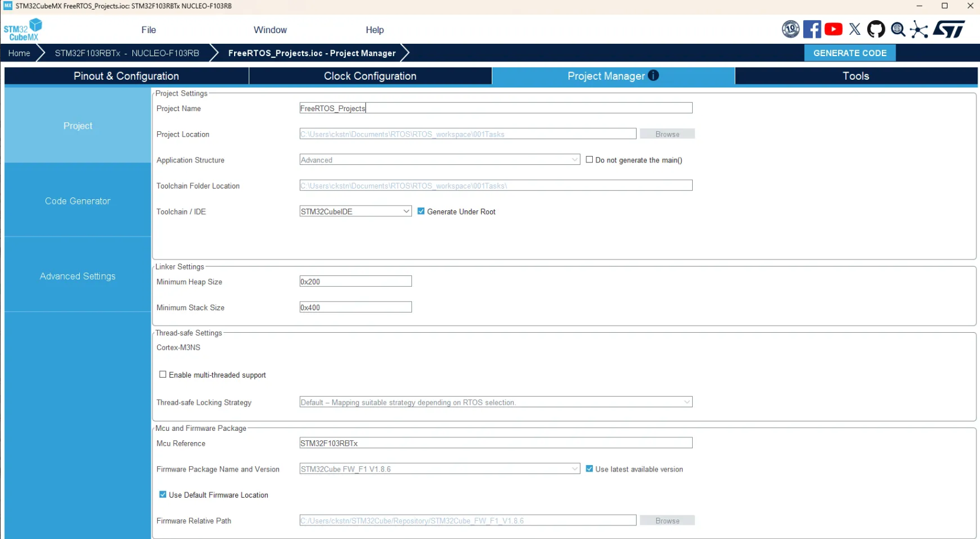
Task: Open the YouTube icon link
Action: click(x=833, y=29)
